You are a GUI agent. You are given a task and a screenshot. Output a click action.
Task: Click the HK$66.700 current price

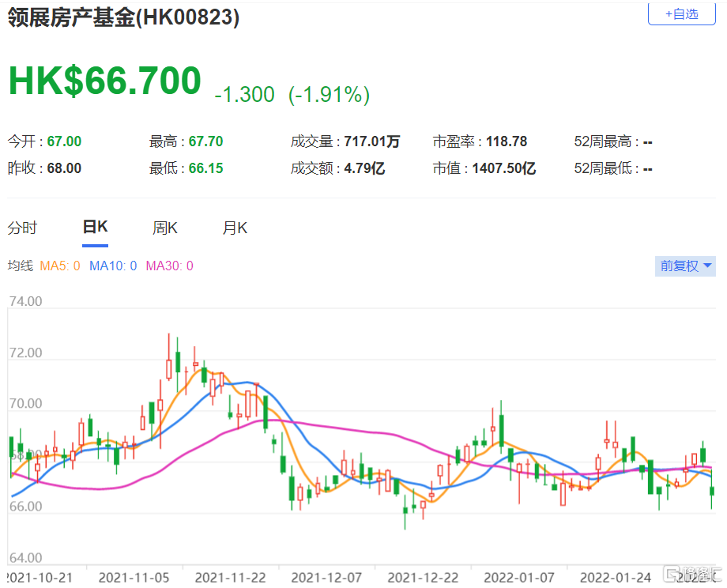pos(105,81)
